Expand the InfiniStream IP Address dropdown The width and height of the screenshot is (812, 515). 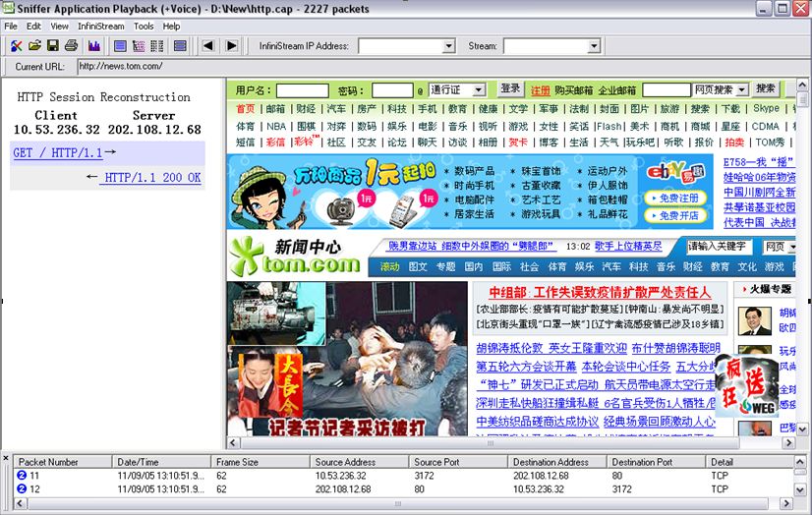[x=449, y=46]
